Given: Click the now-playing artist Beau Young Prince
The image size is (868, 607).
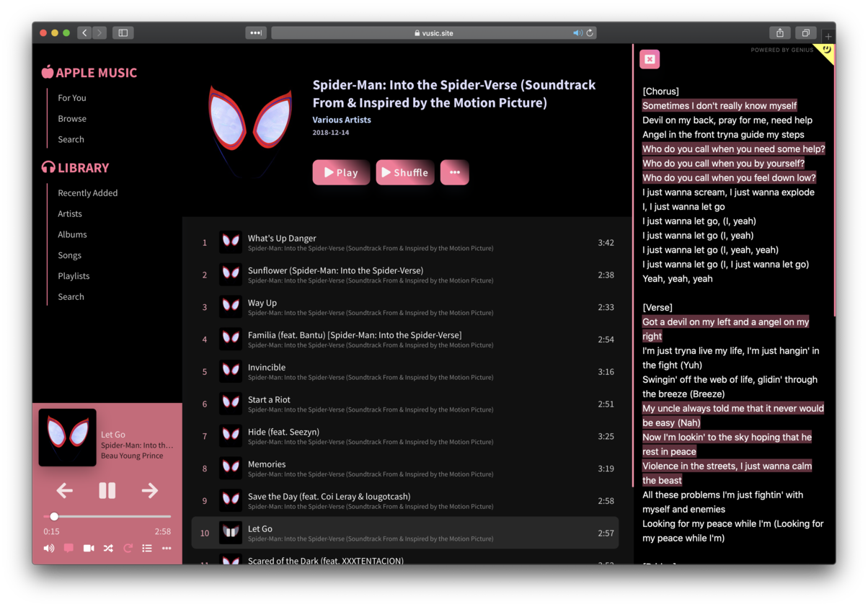Looking at the screenshot, I should point(132,456).
